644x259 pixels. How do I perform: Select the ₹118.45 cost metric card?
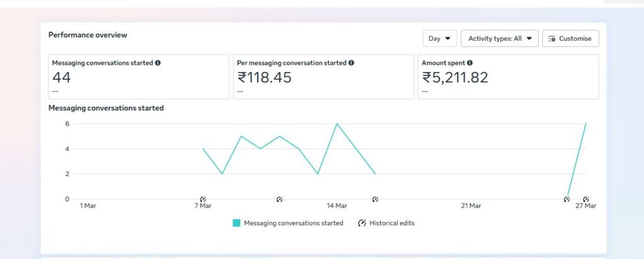click(x=325, y=77)
